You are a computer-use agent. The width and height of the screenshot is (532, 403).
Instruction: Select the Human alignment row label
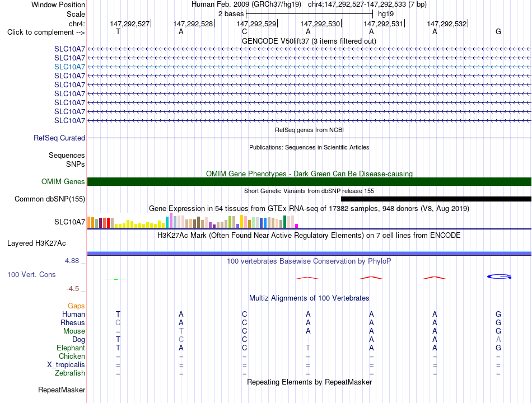point(73,315)
